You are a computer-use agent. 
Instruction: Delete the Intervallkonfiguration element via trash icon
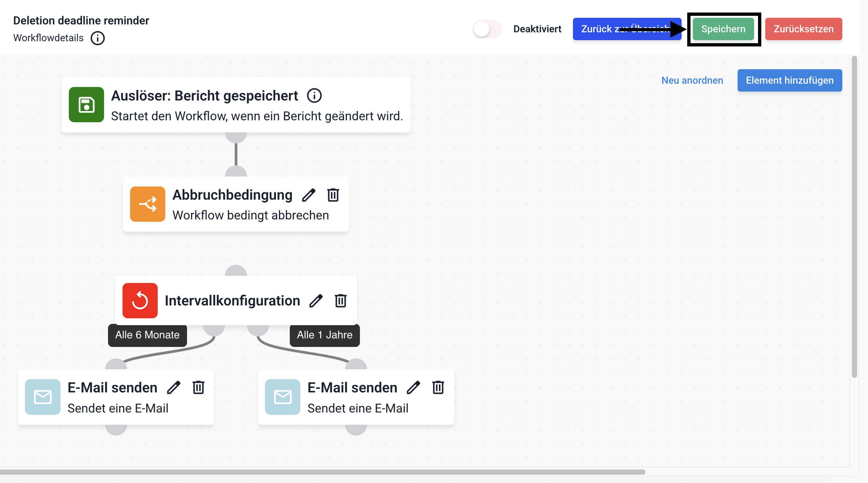coord(340,301)
